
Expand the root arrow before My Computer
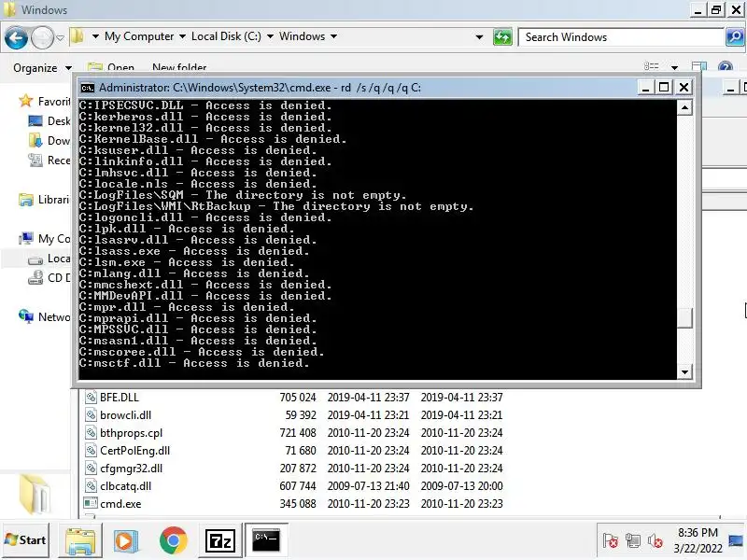(x=95, y=36)
